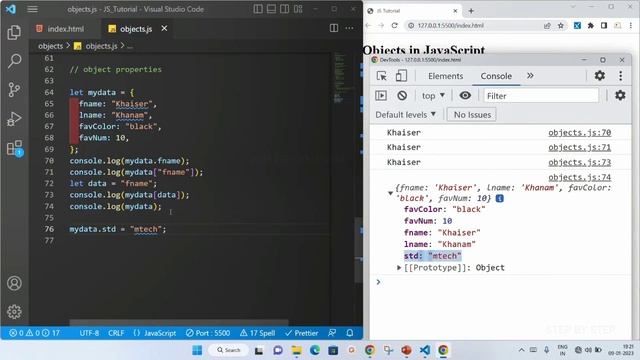Viewport: 640px width, 360px height.
Task: Open the Chrome extensions puzzle icon
Action: [591, 25]
